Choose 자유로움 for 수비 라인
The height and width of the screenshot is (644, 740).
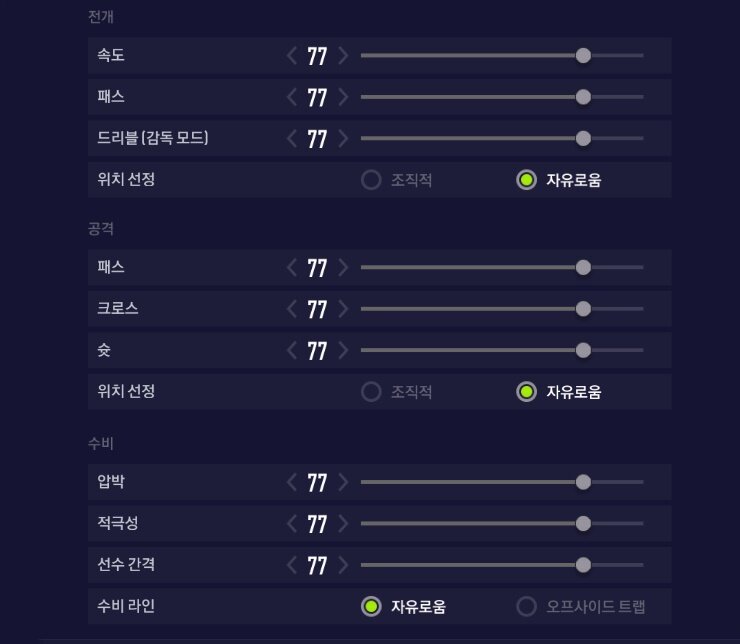pos(371,606)
